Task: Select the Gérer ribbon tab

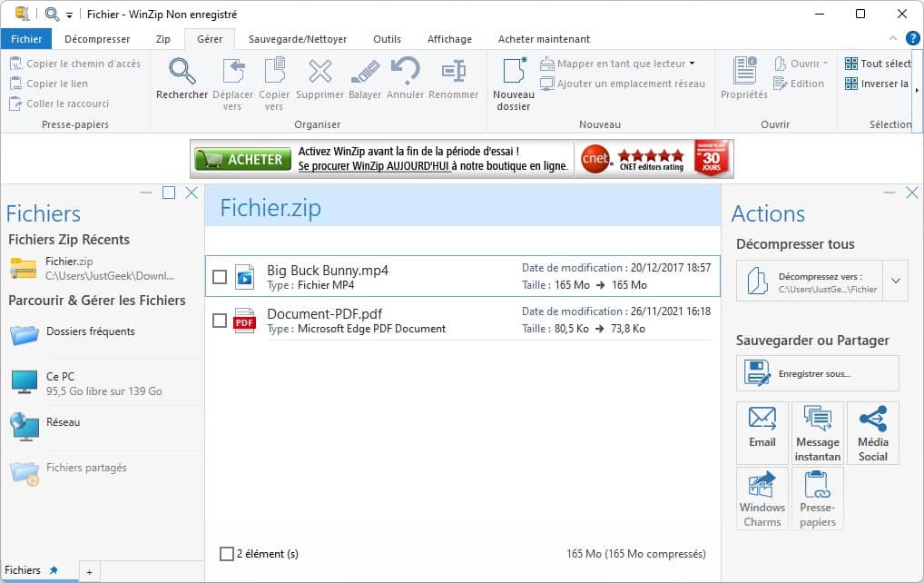Action: tap(210, 39)
